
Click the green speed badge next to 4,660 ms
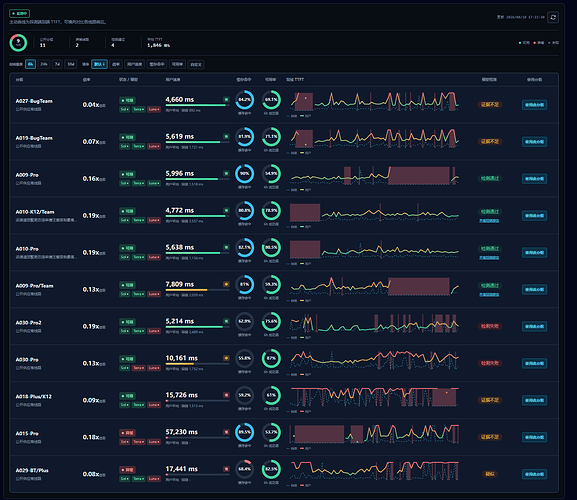coord(226,99)
